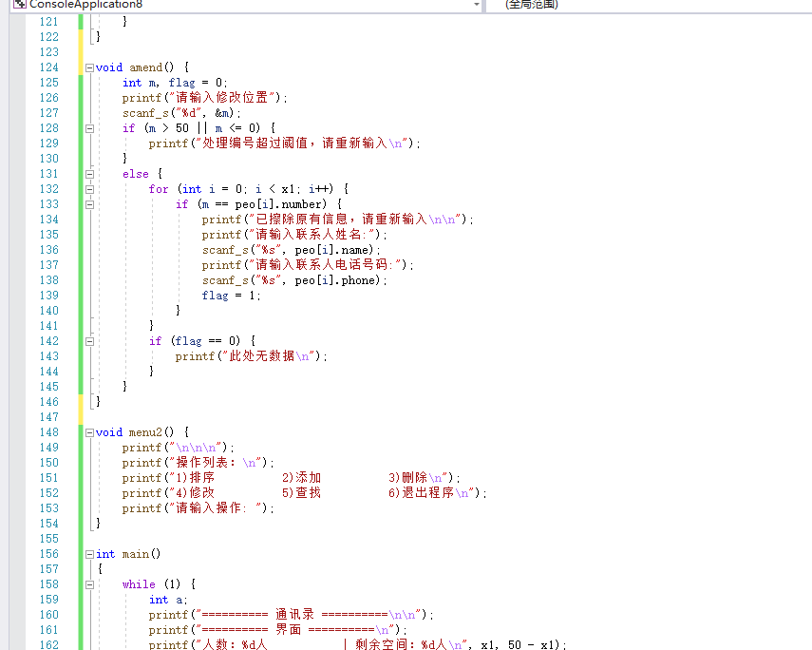The width and height of the screenshot is (812, 650).
Task: Click the printf 1)排序 menu line
Action: (291, 478)
